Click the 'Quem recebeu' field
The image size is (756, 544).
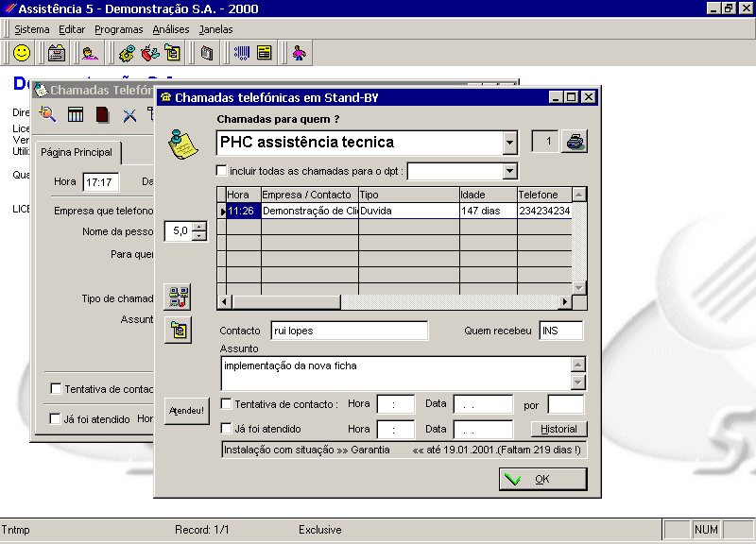[x=561, y=331]
